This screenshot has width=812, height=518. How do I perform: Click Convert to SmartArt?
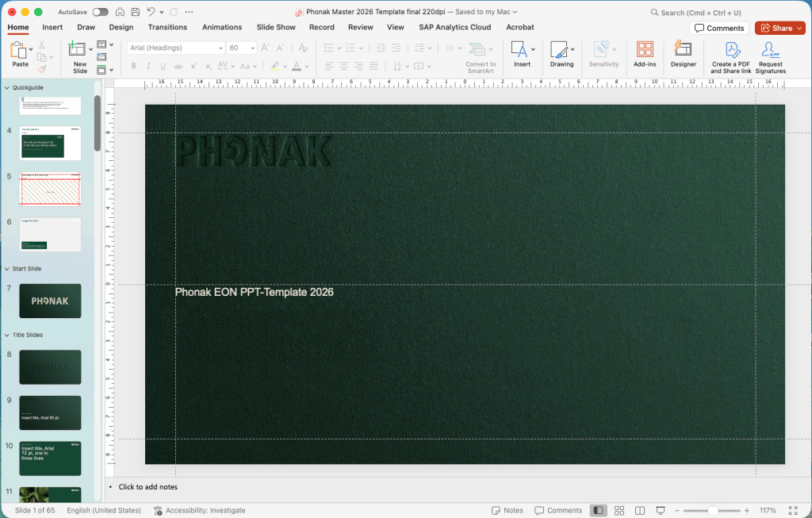pyautogui.click(x=480, y=57)
